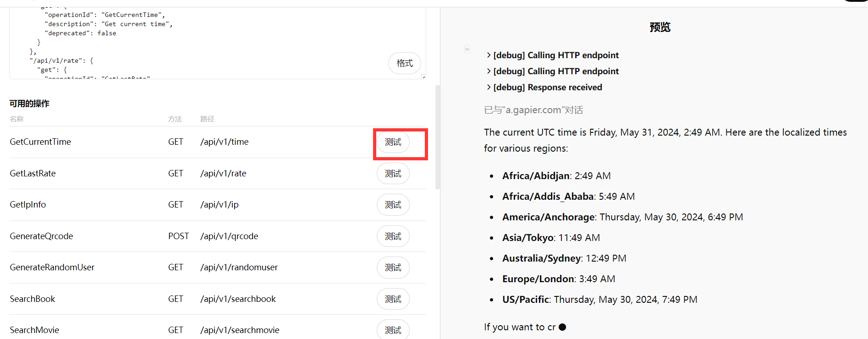Viewport: 868px width, 339px height.
Task: Select the GenerateRandomUser operation name
Action: click(52, 268)
